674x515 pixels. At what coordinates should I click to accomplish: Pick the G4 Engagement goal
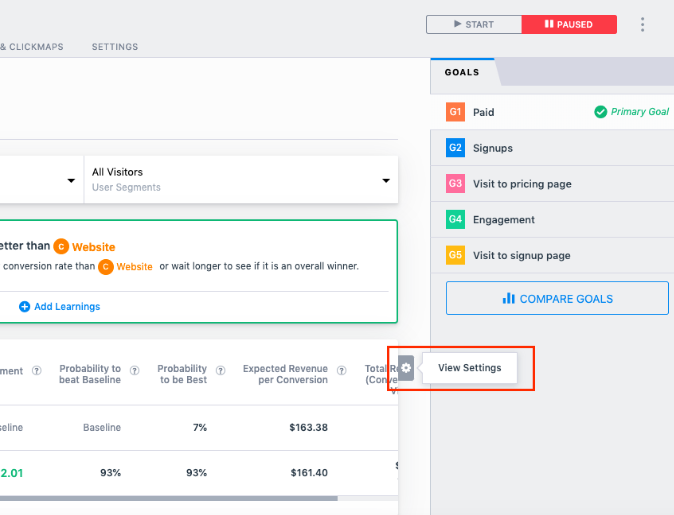pyautogui.click(x=552, y=219)
